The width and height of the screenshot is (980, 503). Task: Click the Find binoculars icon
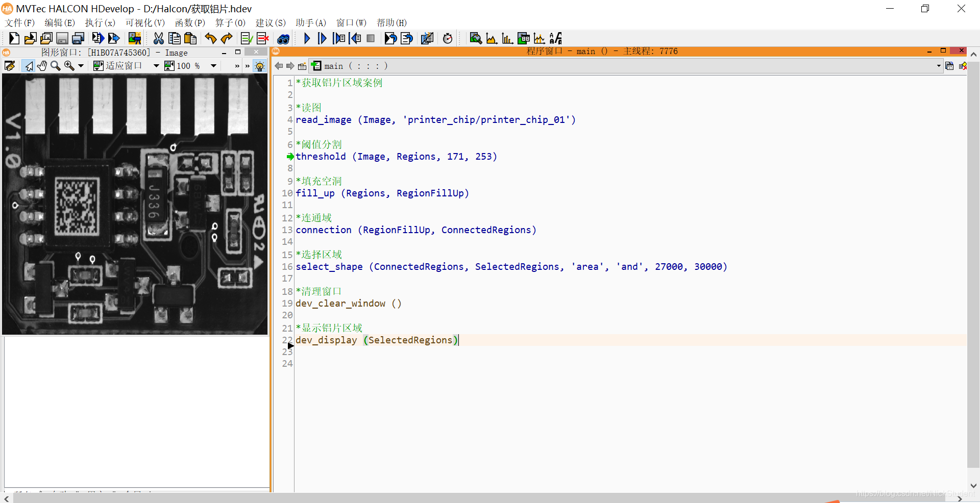[283, 39]
